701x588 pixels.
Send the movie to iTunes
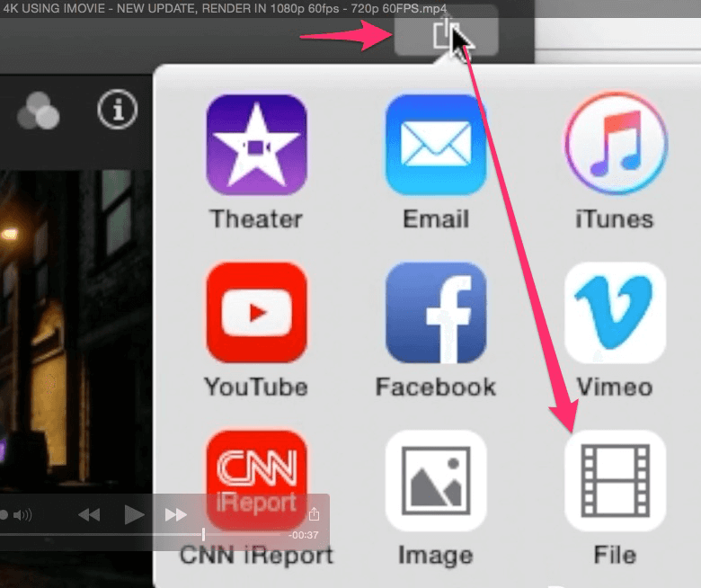pos(615,145)
